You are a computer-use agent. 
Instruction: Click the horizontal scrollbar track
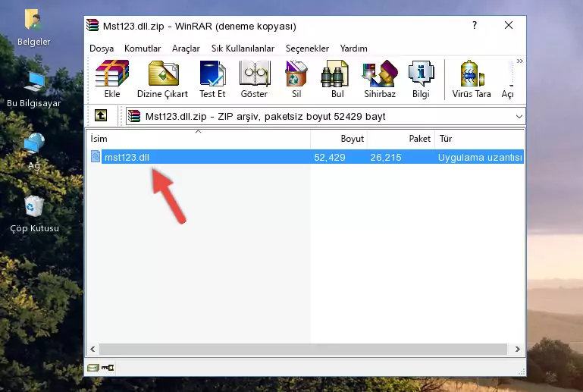point(303,349)
